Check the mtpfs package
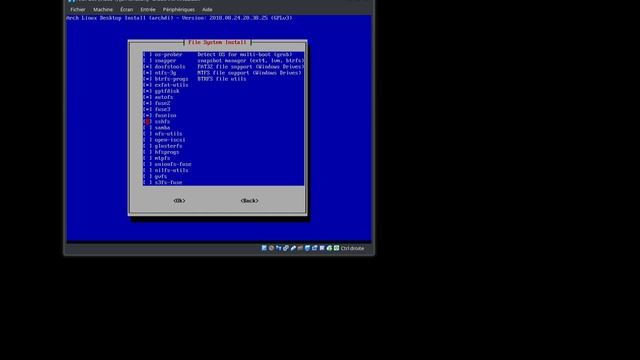This screenshot has height=360, width=640. tap(148, 158)
